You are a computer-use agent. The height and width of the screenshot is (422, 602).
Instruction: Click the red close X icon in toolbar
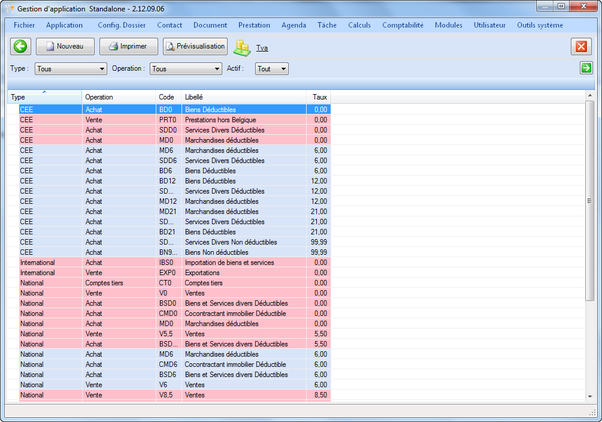[x=581, y=46]
